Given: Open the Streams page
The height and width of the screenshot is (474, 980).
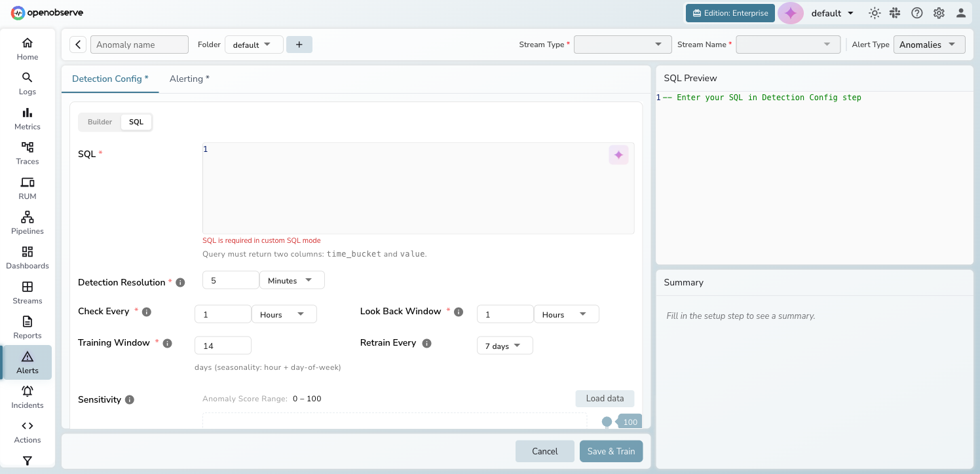Looking at the screenshot, I should coord(27,292).
